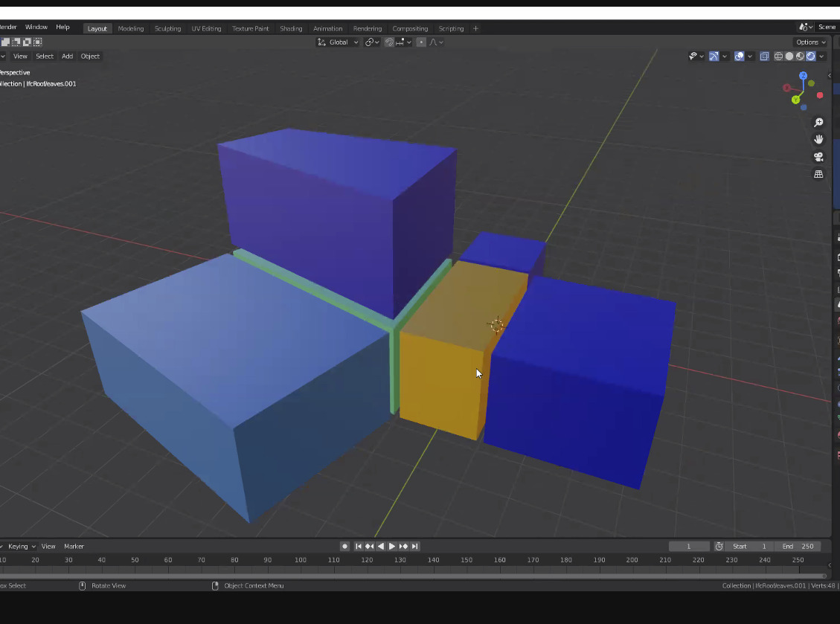Open the gizmo settings dropdown arrow
The image size is (840, 624).
[725, 57]
